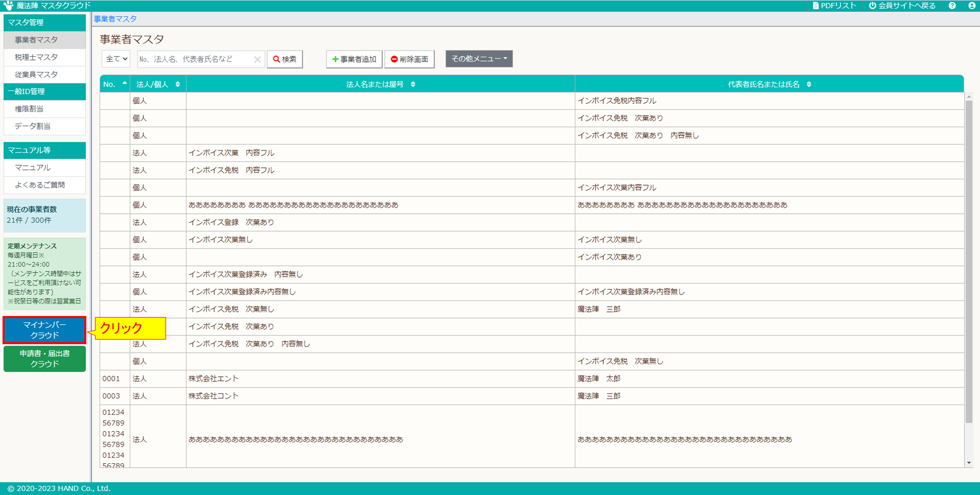Image resolution: width=980 pixels, height=495 pixels.
Task: Click the help question mark icon
Action: 952,6
